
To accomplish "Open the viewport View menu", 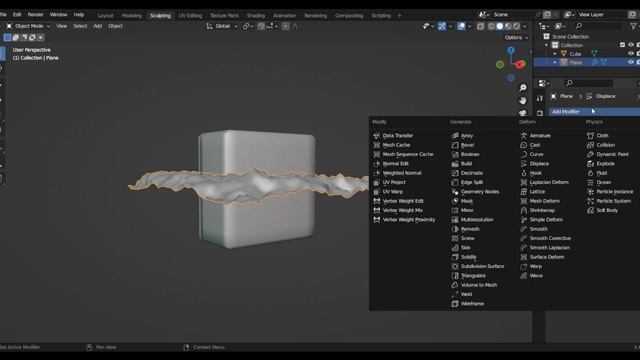I will point(62,26).
